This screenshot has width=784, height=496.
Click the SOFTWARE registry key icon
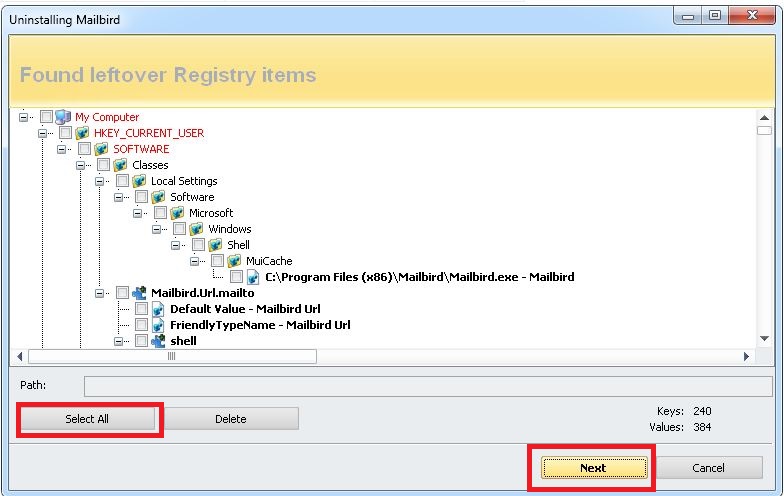point(101,149)
